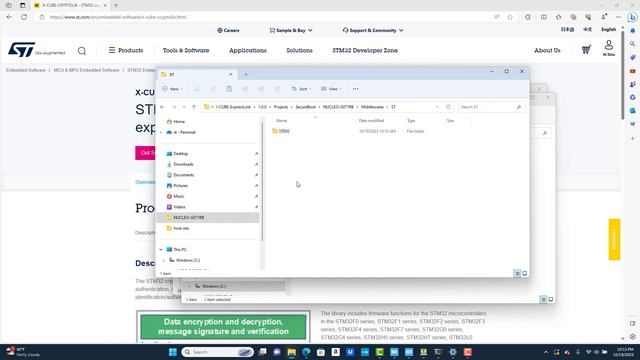Open Tools & Software menu on ST site

186,50
